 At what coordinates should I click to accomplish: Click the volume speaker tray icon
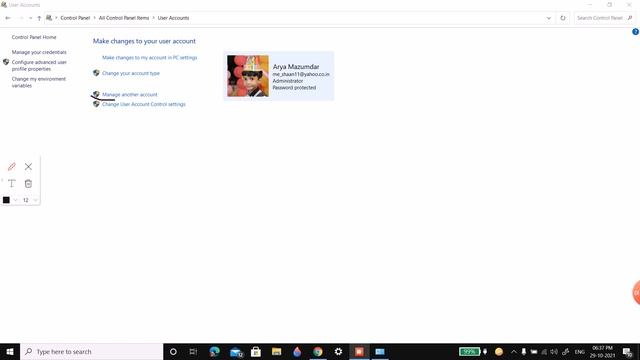click(x=554, y=351)
